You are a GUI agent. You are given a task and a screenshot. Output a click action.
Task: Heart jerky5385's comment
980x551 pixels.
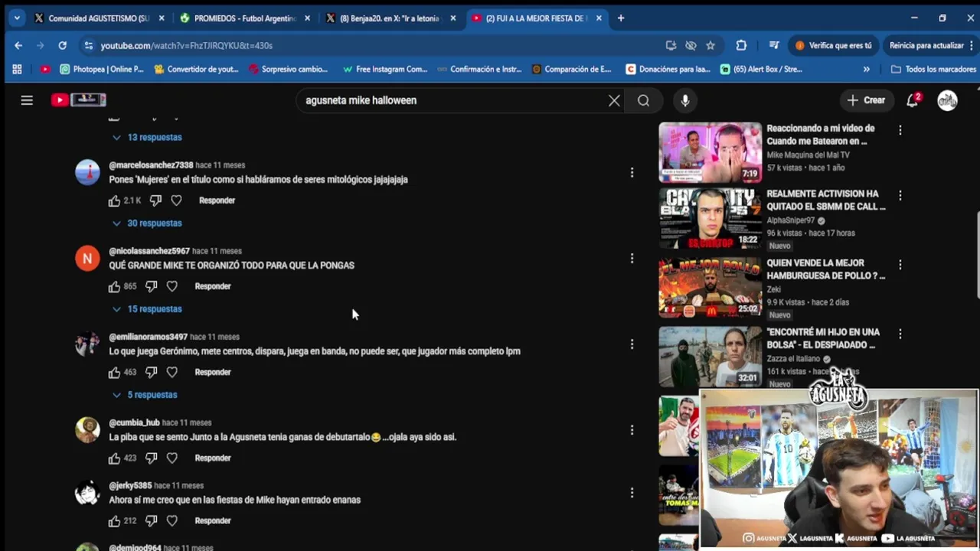pyautogui.click(x=171, y=520)
